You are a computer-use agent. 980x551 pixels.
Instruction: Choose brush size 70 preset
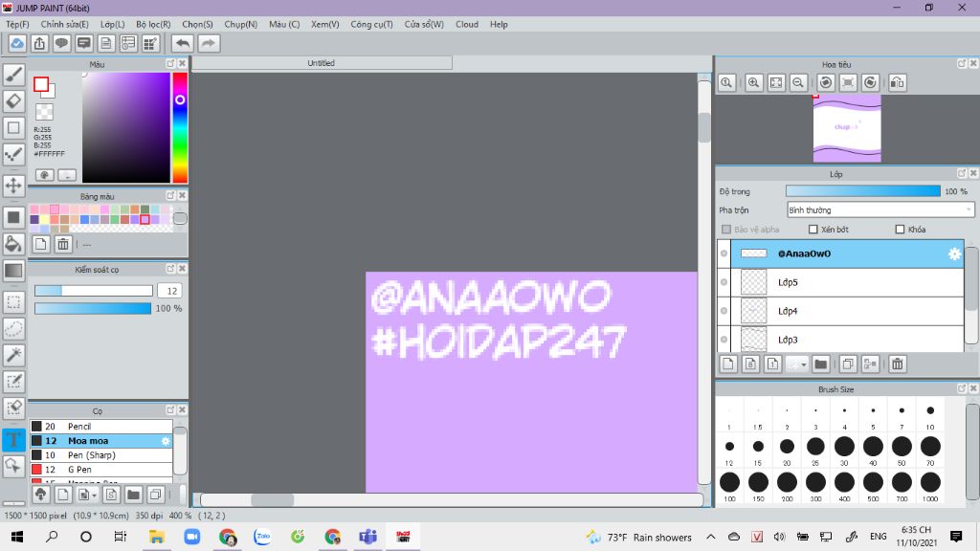(x=930, y=450)
